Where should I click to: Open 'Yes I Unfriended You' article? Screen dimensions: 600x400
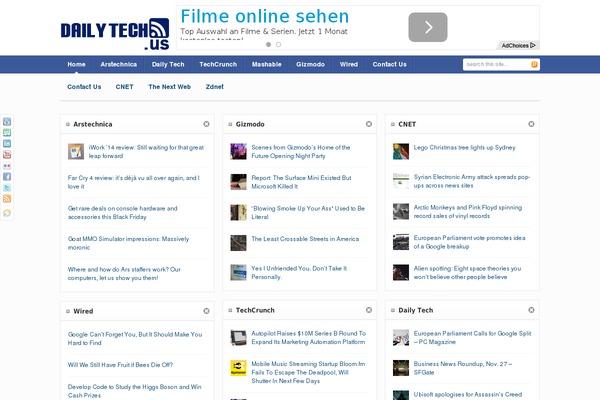click(299, 273)
